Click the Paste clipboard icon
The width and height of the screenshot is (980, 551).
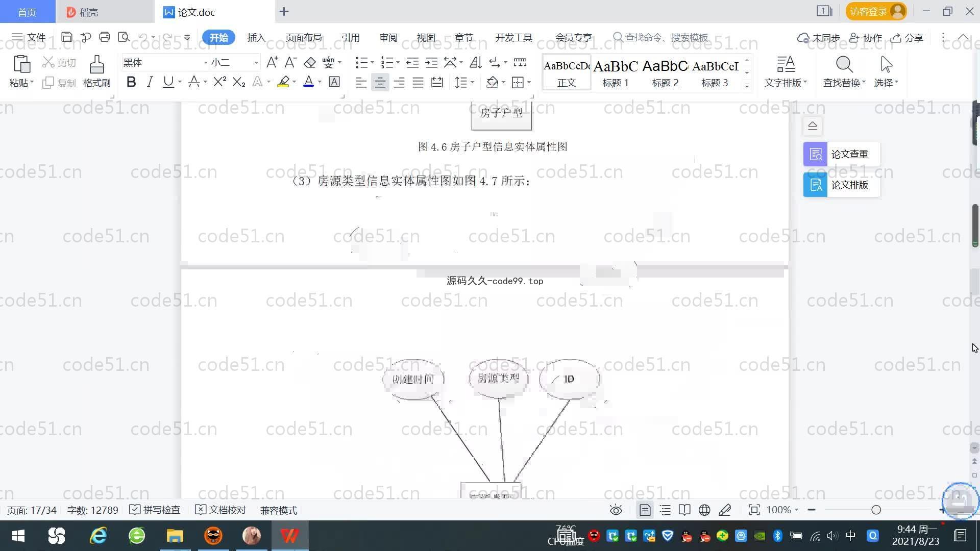click(x=21, y=65)
